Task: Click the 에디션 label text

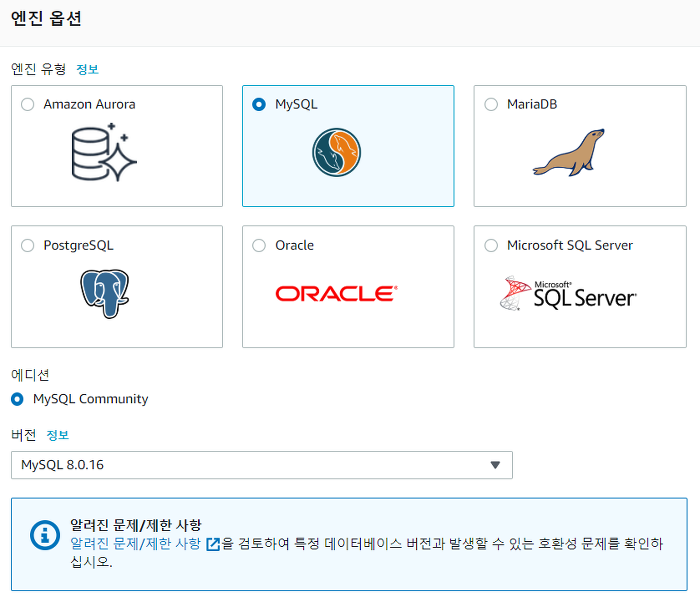Action: click(30, 375)
